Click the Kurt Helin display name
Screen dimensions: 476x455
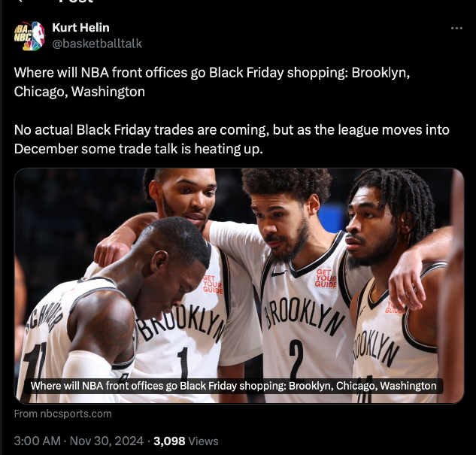click(x=80, y=28)
